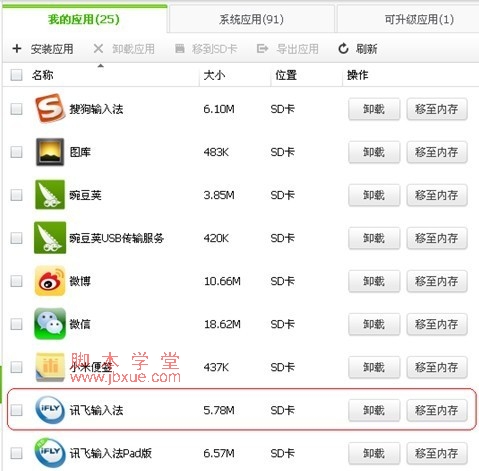Image resolution: width=479 pixels, height=471 pixels.
Task: Click the Wandoujia (豌豆荚) green app icon
Action: click(x=50, y=195)
